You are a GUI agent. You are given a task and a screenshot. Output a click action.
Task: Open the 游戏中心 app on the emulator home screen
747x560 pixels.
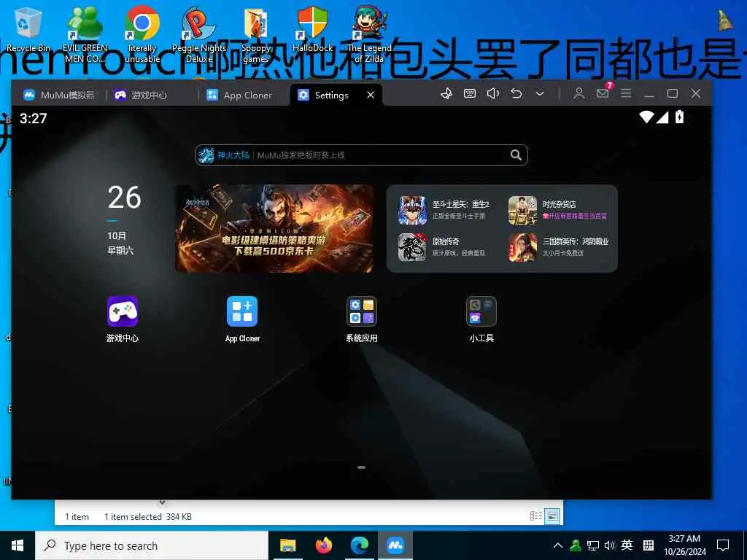123,311
